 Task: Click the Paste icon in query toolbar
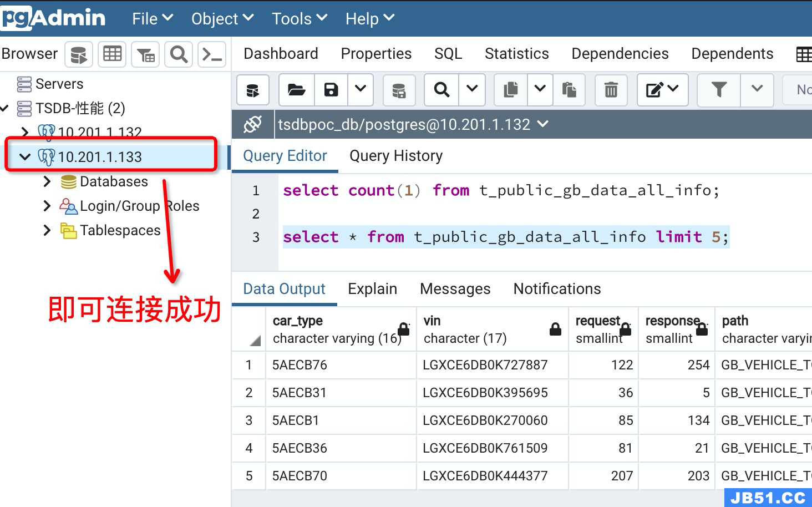pos(569,90)
